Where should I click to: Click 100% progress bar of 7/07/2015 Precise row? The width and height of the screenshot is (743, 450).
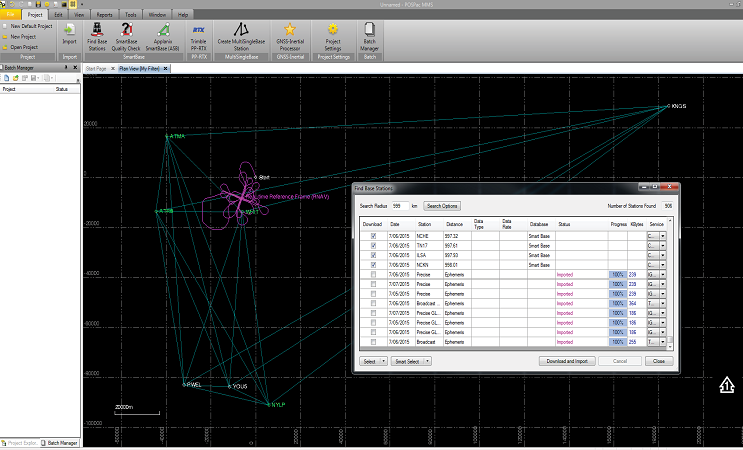617,284
